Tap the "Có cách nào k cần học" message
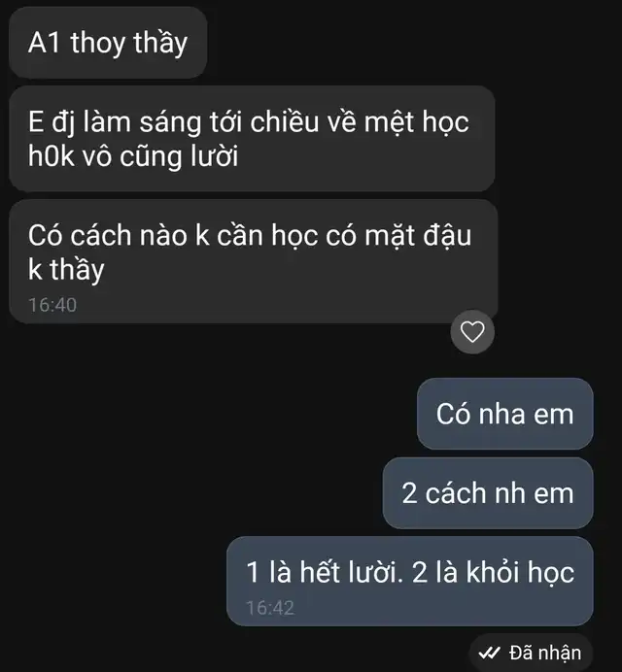The height and width of the screenshot is (672, 622). click(x=253, y=261)
